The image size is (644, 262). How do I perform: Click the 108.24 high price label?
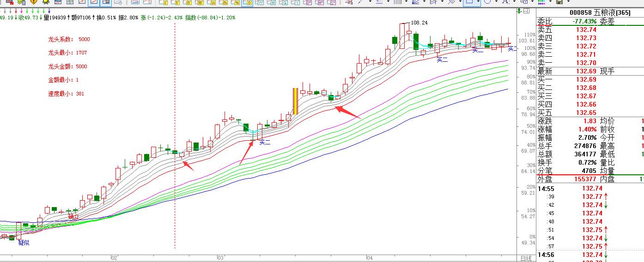[x=419, y=22]
